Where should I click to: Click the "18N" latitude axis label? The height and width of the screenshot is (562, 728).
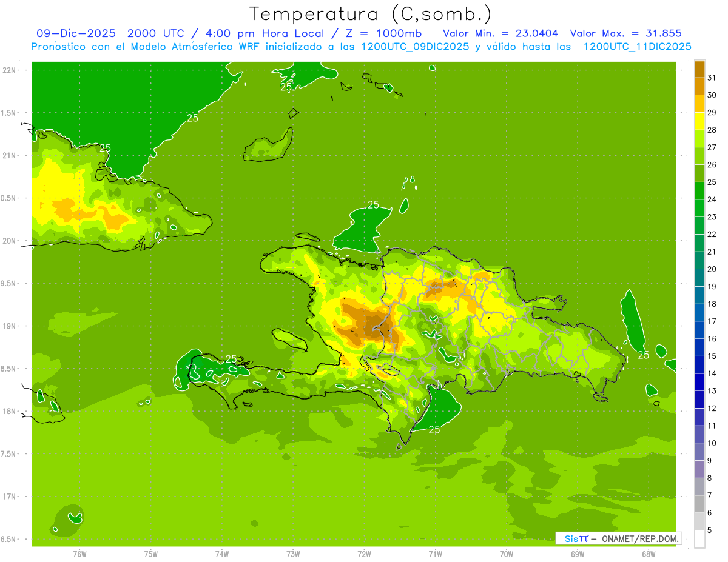pos(9,412)
